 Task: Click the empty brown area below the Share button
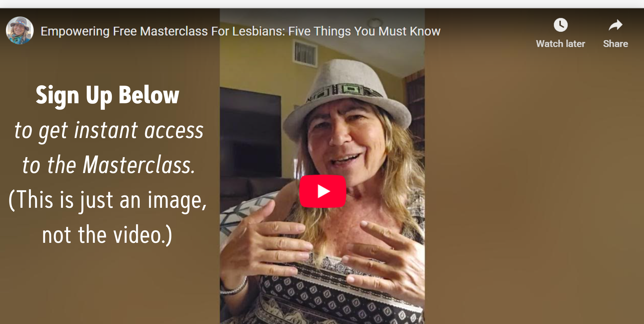[535, 182]
